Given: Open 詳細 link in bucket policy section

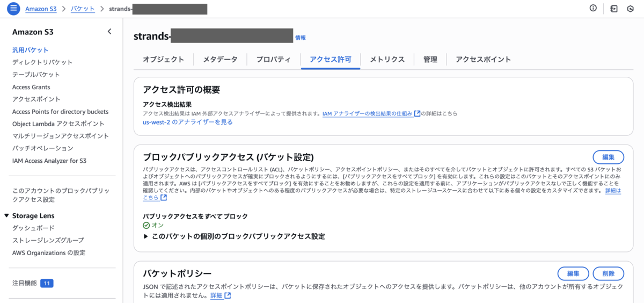Looking at the screenshot, I should coord(220,295).
